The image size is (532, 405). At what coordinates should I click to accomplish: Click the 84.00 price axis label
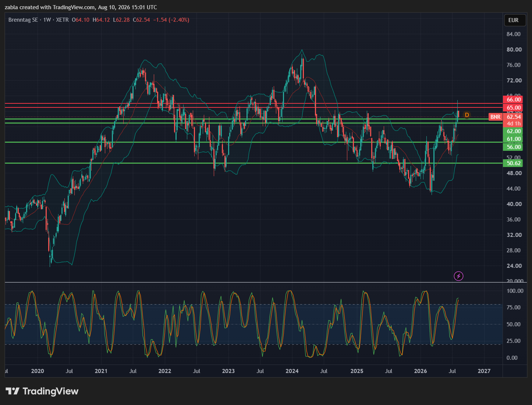[x=514, y=34]
